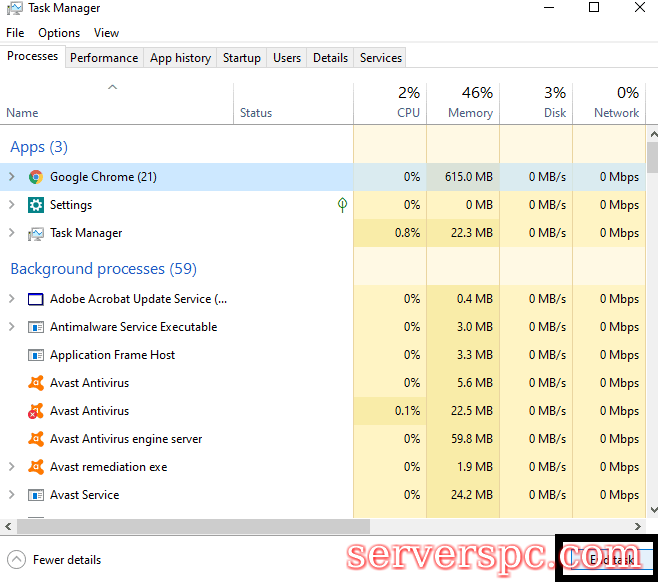Click the Settings gear icon
658x582 pixels.
(x=36, y=205)
